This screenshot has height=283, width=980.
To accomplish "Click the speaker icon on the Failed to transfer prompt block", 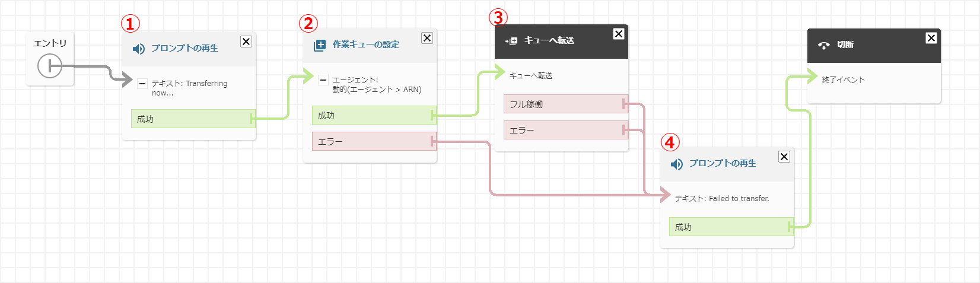I will point(676,164).
